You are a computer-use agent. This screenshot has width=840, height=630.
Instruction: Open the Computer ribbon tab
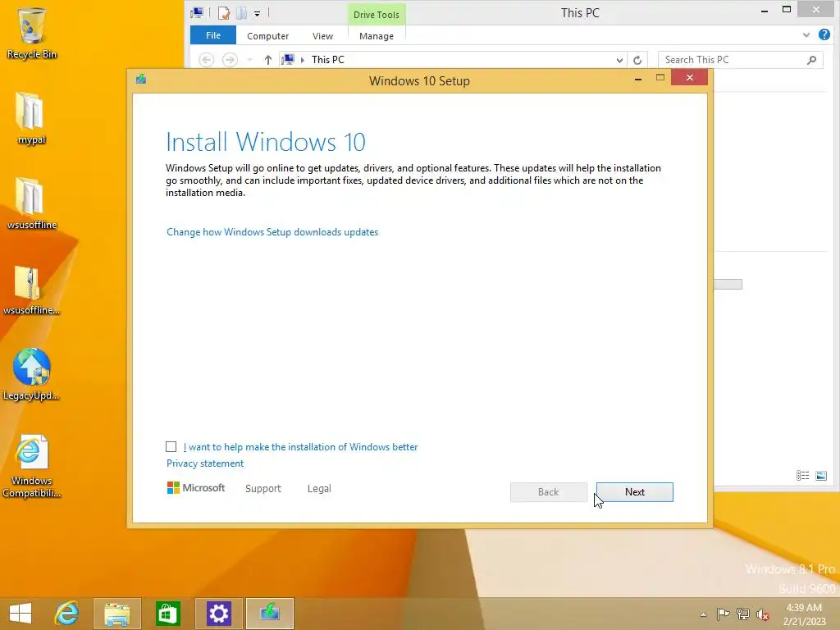[x=268, y=36]
